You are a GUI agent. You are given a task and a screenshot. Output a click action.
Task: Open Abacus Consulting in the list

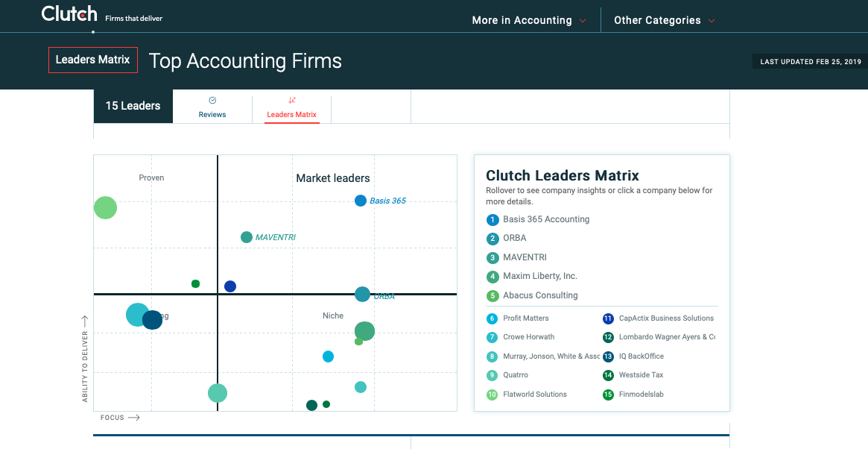click(539, 295)
